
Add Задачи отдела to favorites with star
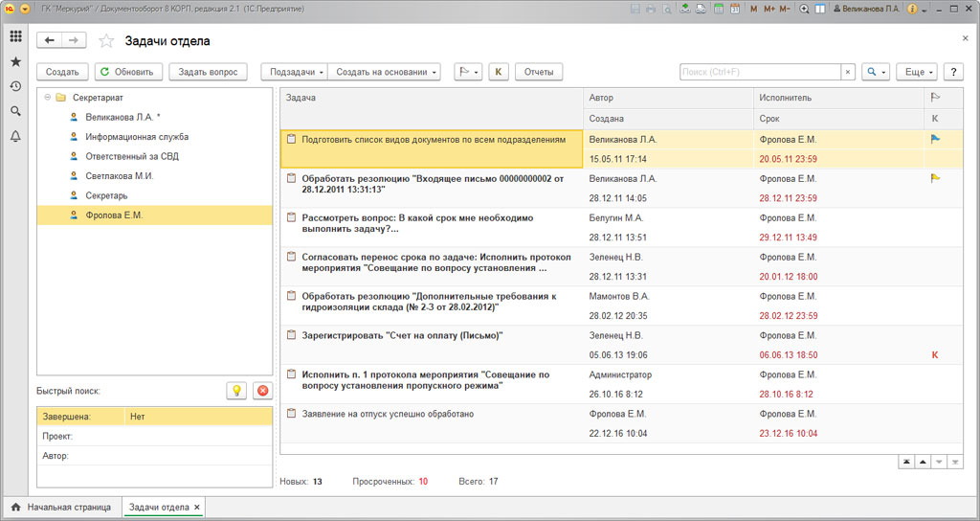pos(106,41)
